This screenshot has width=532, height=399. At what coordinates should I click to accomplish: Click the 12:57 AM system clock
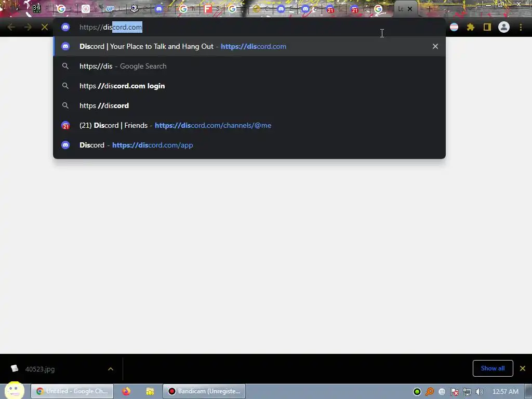tap(505, 392)
